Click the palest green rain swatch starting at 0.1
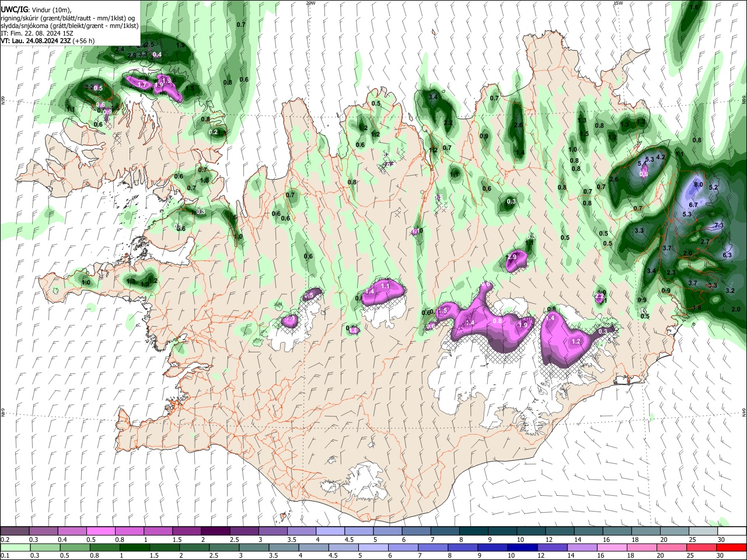Viewport: 747px width, 560px height. pyautogui.click(x=15, y=547)
